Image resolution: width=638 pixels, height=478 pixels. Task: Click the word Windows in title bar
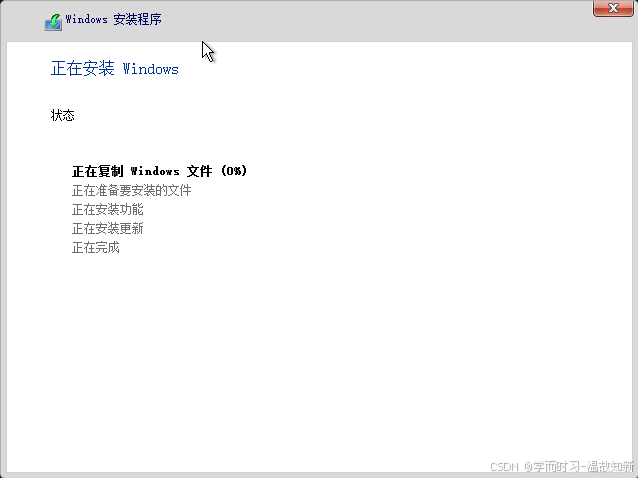(86, 19)
